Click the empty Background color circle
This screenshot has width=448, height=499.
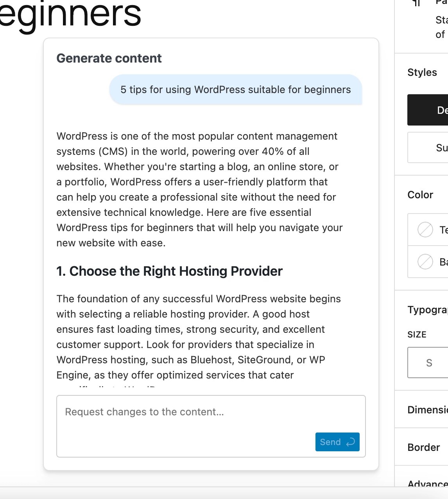tap(425, 262)
